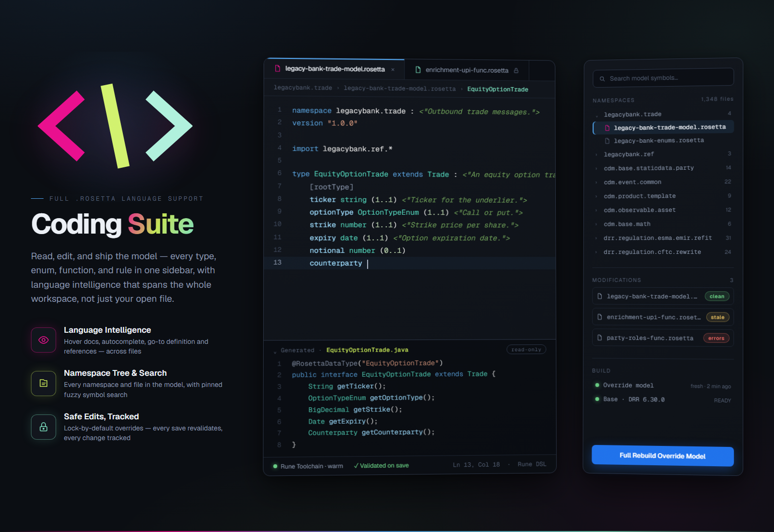This screenshot has height=532, width=774.
Task: Click the legacybank.trade breadcrumb segment
Action: coord(303,88)
